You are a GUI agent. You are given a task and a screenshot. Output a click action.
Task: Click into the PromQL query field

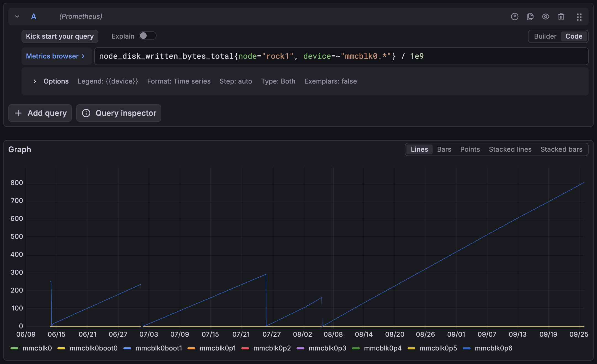point(341,56)
